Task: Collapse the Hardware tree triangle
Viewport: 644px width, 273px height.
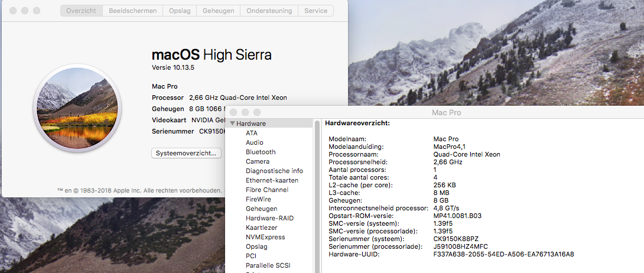Action: click(x=232, y=123)
